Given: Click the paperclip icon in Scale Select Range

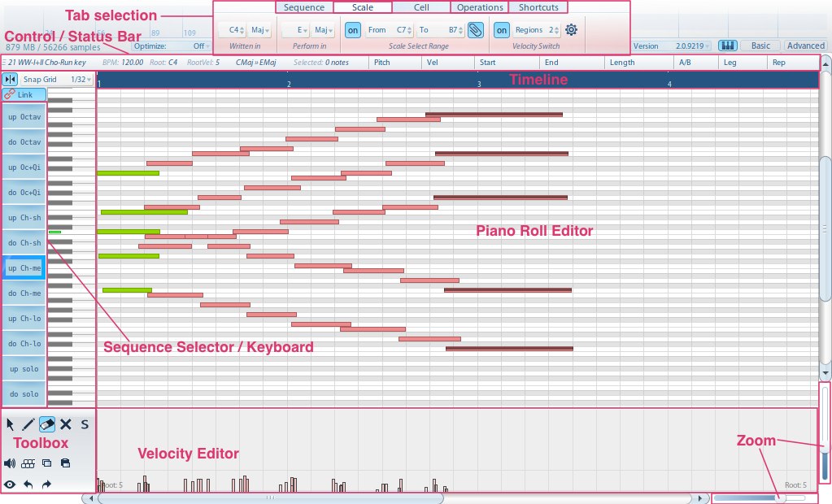Looking at the screenshot, I should point(476,30).
